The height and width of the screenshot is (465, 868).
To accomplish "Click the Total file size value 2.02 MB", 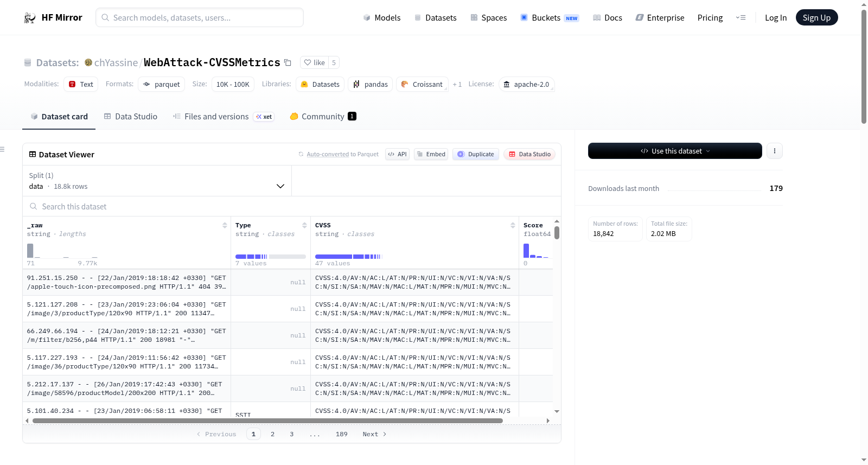I will (x=663, y=234).
